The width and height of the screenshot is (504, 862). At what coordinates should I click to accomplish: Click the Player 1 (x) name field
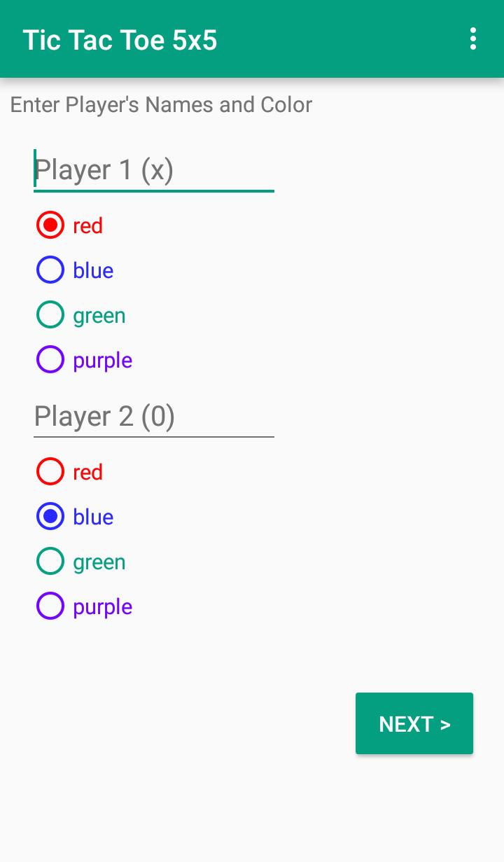pos(154,170)
